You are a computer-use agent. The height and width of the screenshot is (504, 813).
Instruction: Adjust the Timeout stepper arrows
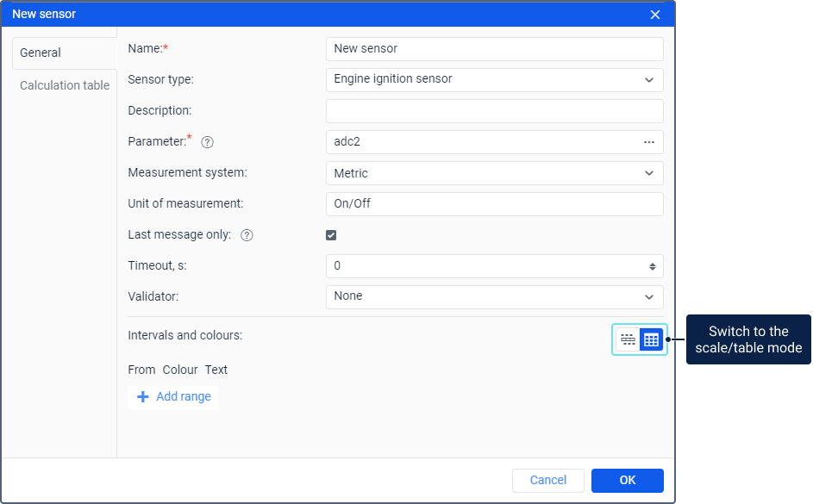tap(653, 266)
